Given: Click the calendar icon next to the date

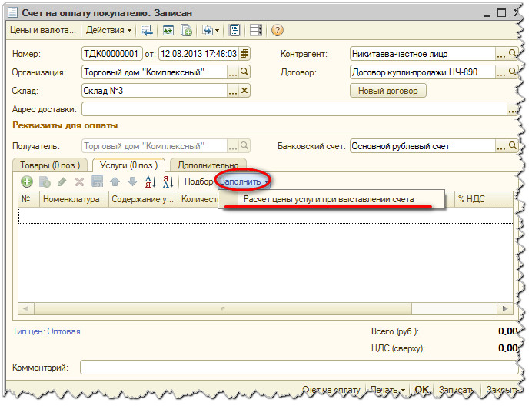Looking at the screenshot, I should tap(244, 54).
